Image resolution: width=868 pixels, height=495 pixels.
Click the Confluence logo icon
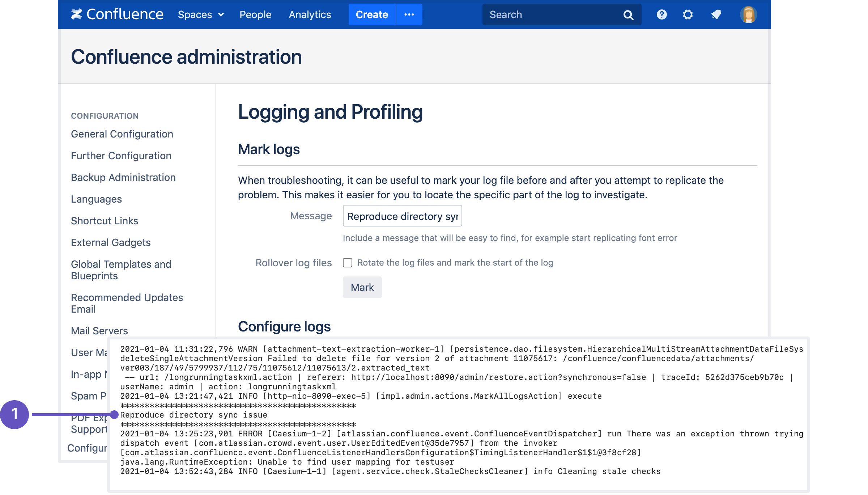[x=76, y=14]
